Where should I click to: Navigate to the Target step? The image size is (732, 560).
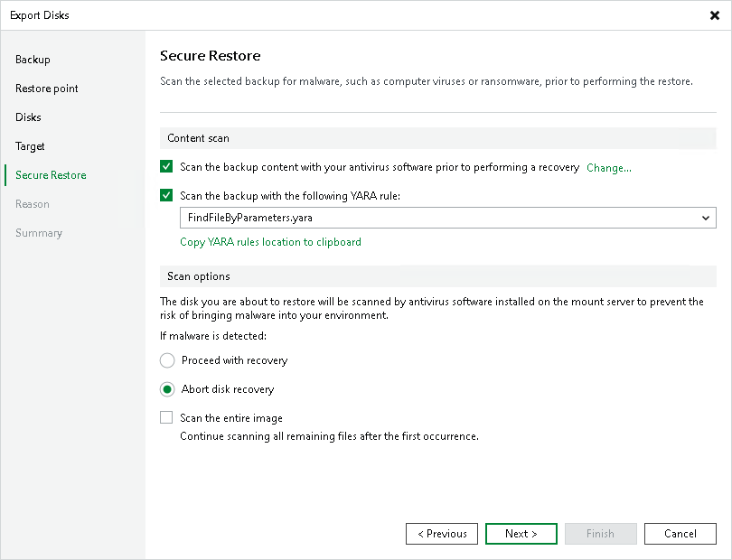[30, 146]
